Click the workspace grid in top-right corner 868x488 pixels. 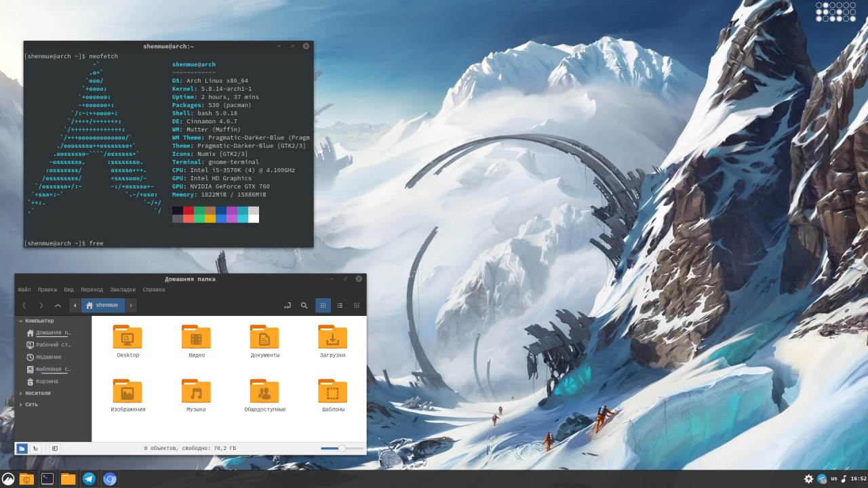[x=835, y=12]
